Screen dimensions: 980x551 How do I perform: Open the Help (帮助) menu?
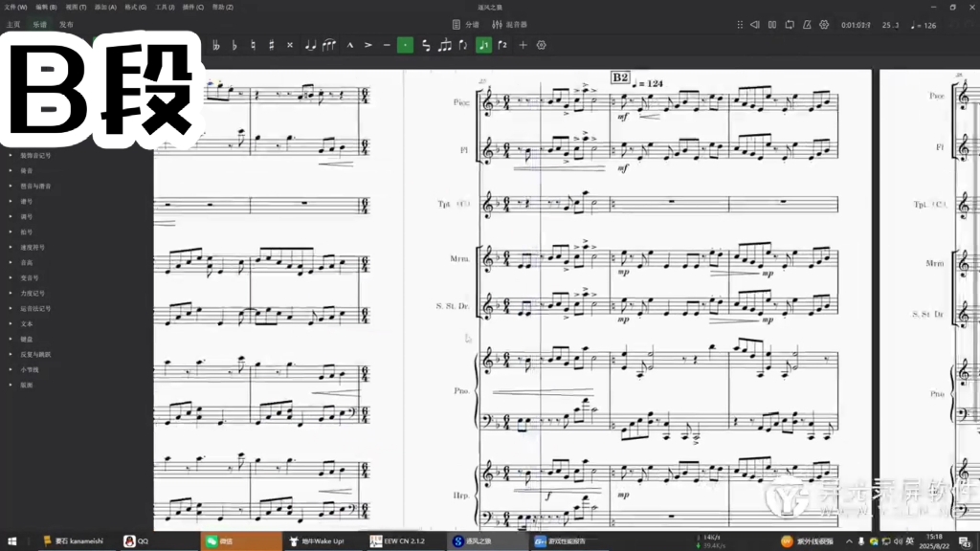click(222, 7)
